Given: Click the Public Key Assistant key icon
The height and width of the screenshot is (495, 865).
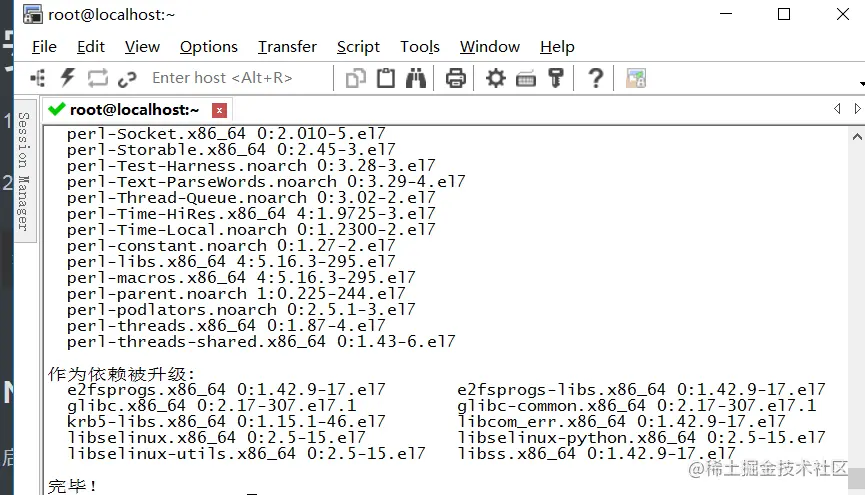Looking at the screenshot, I should point(556,78).
